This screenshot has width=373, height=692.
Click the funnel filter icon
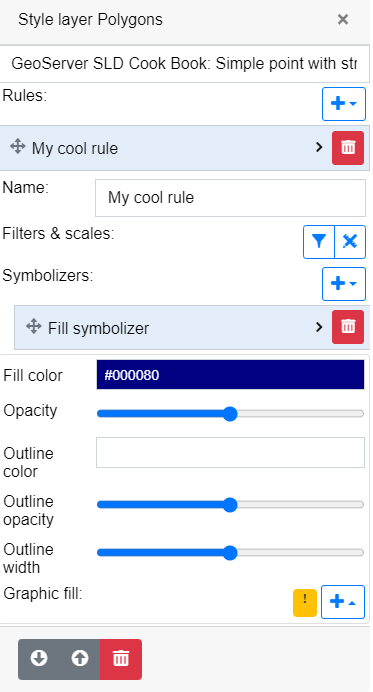pos(319,242)
